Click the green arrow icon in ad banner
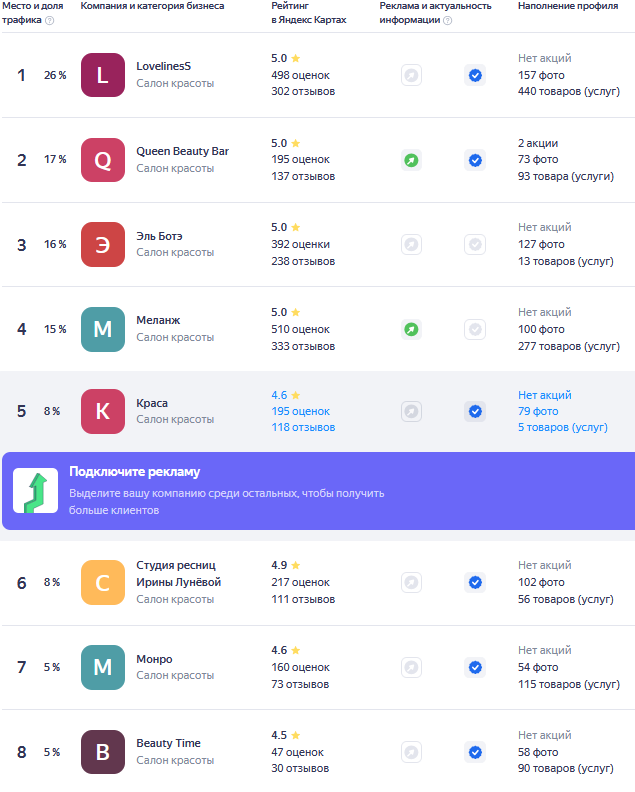The height and width of the screenshot is (792, 635). (x=35, y=490)
